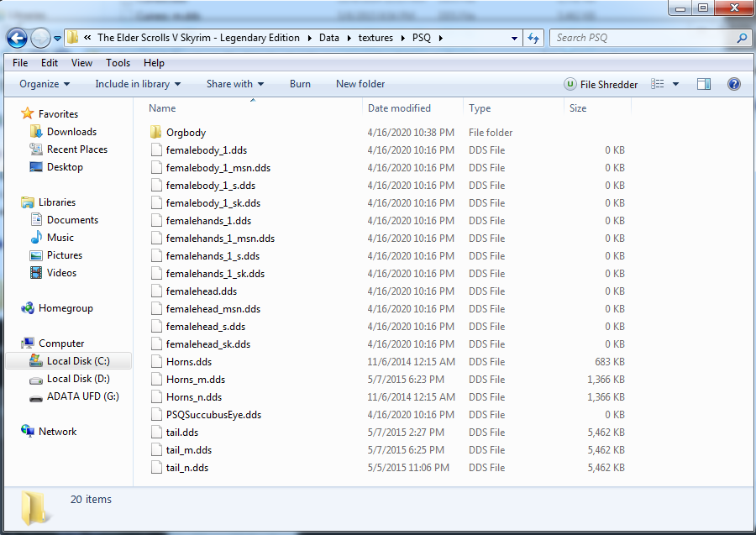The image size is (756, 535).
Task: Open ADATA UFD (G:) drive
Action: (x=83, y=396)
